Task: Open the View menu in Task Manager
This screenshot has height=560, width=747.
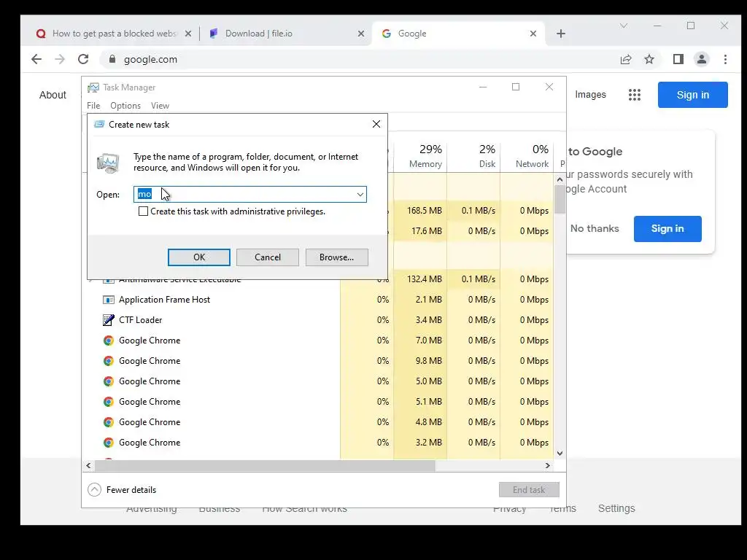Action: [x=160, y=106]
